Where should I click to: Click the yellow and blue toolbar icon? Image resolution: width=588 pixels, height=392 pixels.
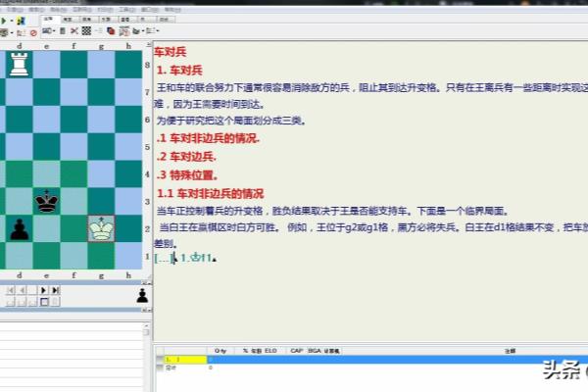pos(21,21)
